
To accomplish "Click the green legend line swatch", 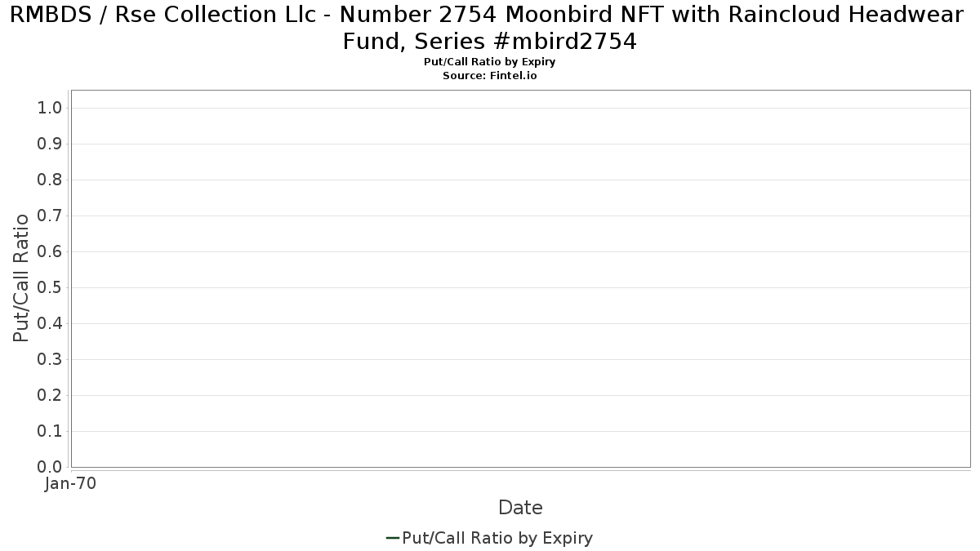I will coord(392,538).
